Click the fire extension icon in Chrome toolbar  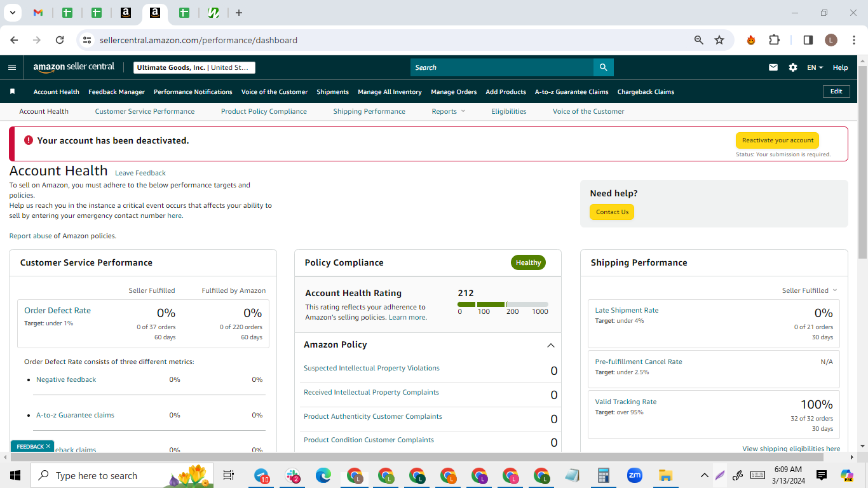pyautogui.click(x=751, y=40)
